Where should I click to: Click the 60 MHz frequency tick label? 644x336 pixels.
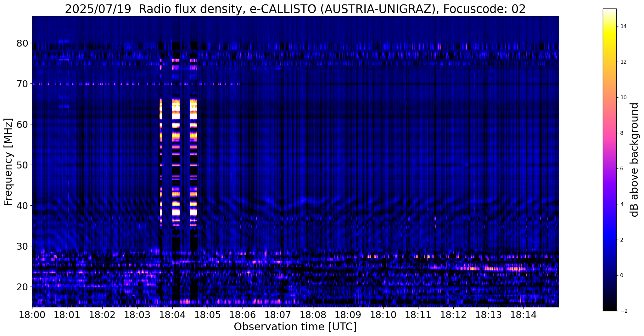pyautogui.click(x=22, y=124)
